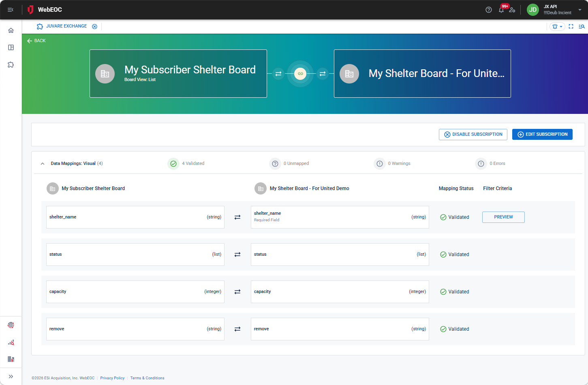
Task: Open the boards panel icon in sidebar
Action: pyautogui.click(x=11, y=47)
